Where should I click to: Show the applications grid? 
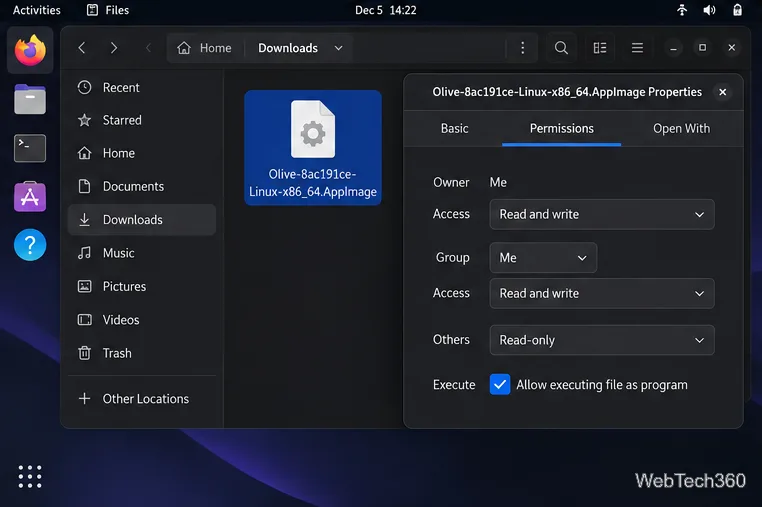[30, 476]
